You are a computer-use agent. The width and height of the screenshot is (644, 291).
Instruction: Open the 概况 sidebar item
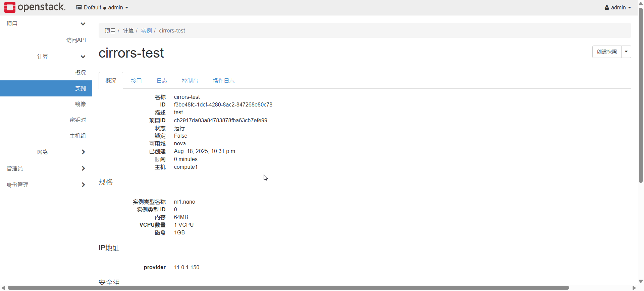80,72
